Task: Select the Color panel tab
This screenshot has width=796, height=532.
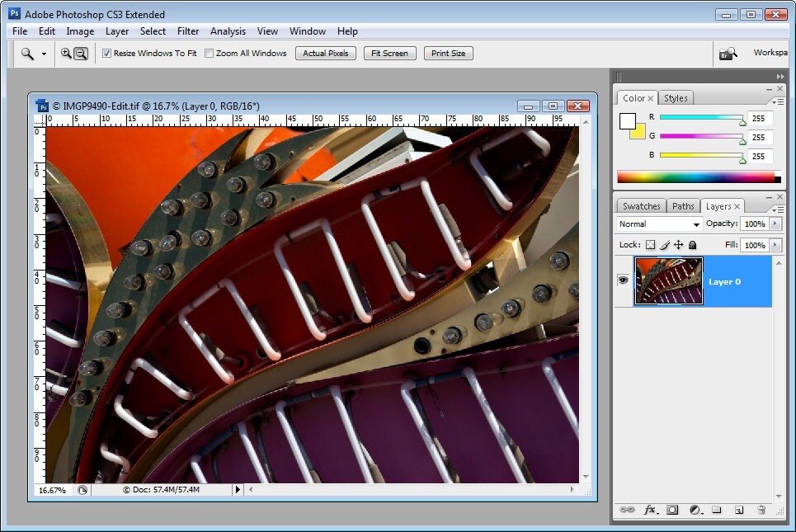Action: point(634,98)
